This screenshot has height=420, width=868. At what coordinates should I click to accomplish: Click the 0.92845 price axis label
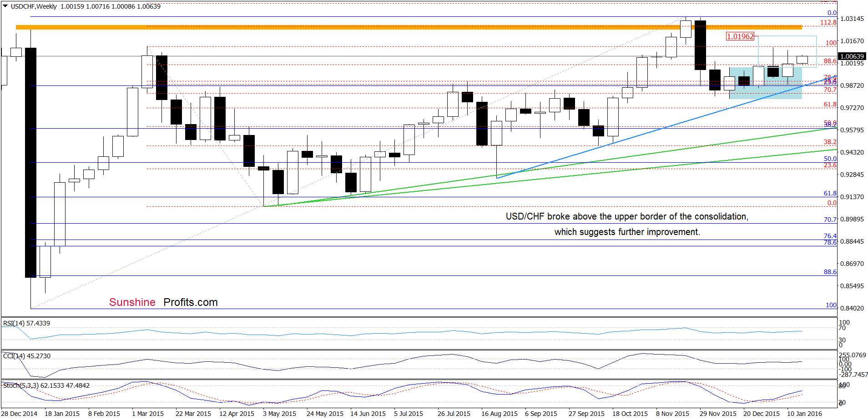tap(852, 175)
